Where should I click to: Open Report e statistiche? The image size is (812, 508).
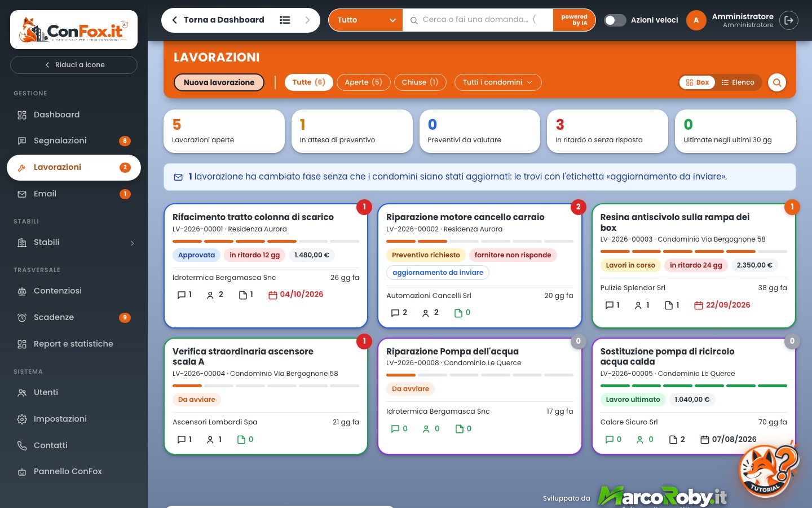coord(74,344)
